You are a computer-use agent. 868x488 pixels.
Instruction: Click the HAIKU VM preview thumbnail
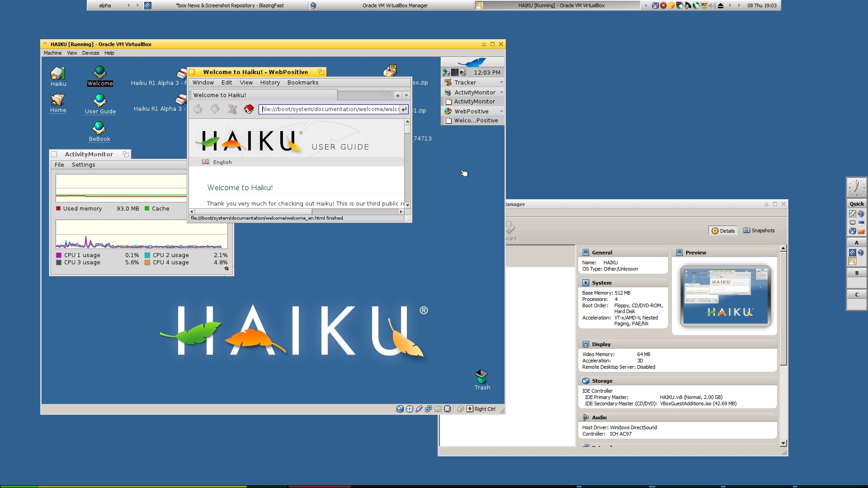[x=725, y=296]
